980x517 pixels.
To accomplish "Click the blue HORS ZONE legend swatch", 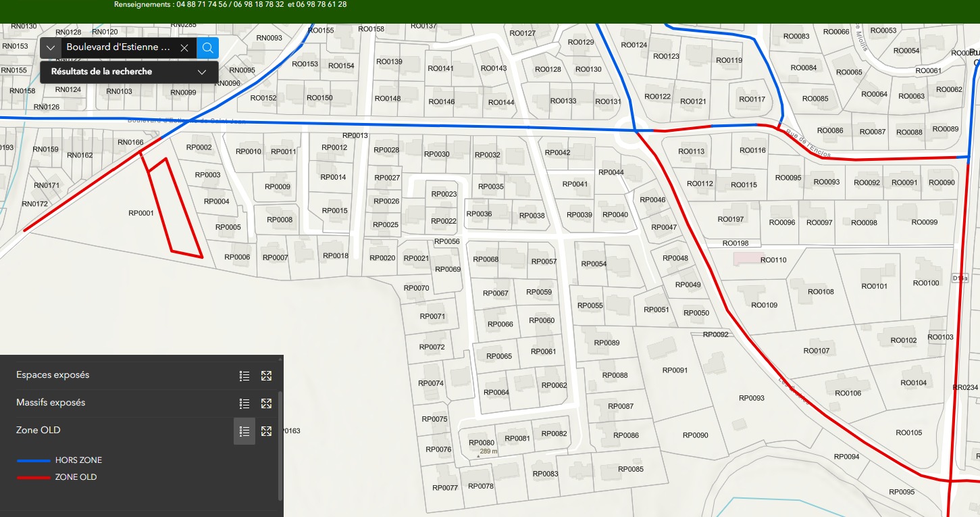I will 34,460.
